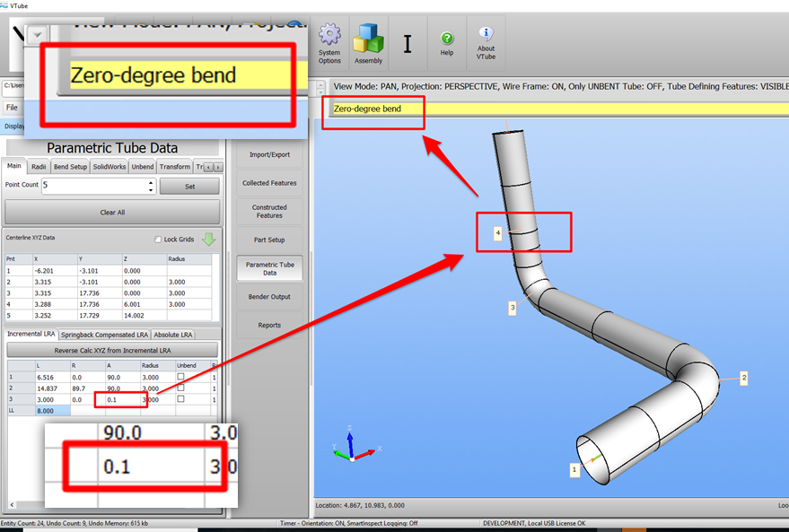The height and width of the screenshot is (532, 789).
Task: Check Unbend box for LRA row 3
Action: [x=180, y=399]
